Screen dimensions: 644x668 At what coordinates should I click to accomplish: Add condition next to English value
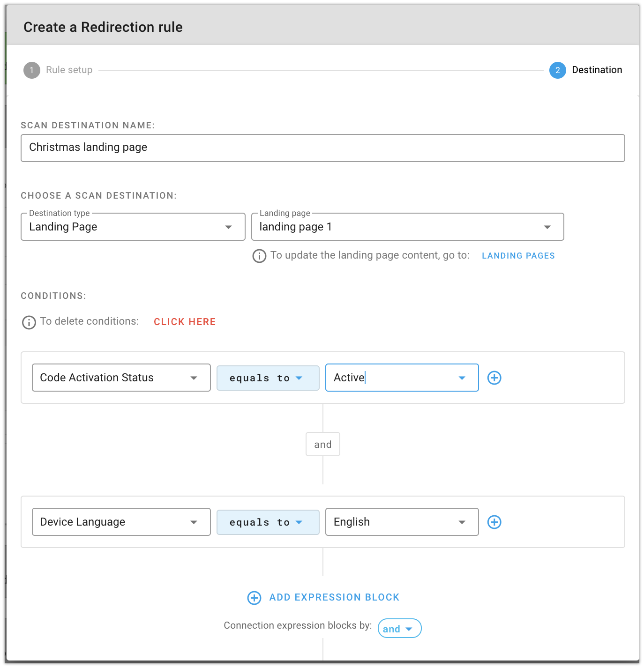pyautogui.click(x=494, y=522)
